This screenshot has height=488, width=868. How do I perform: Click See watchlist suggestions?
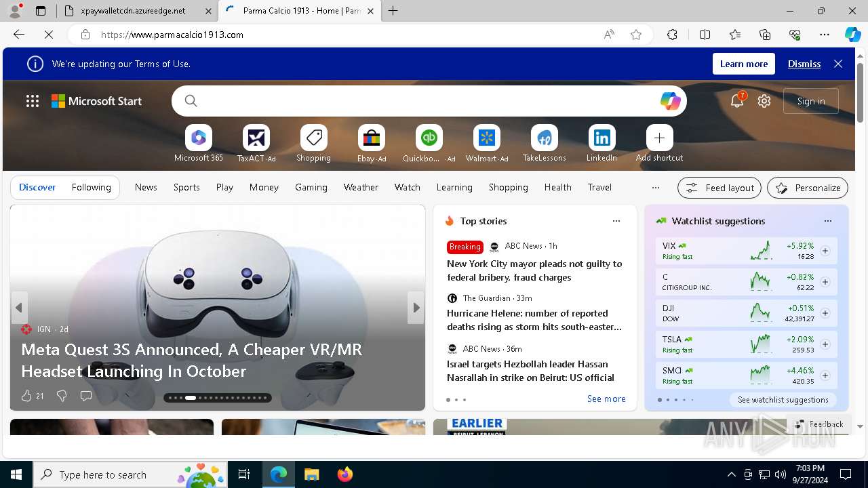click(x=783, y=400)
